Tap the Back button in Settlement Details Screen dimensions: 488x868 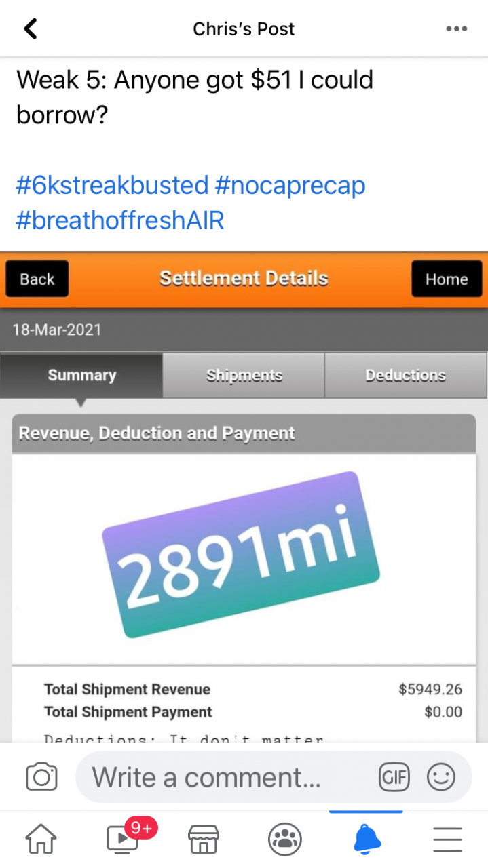pos(37,279)
